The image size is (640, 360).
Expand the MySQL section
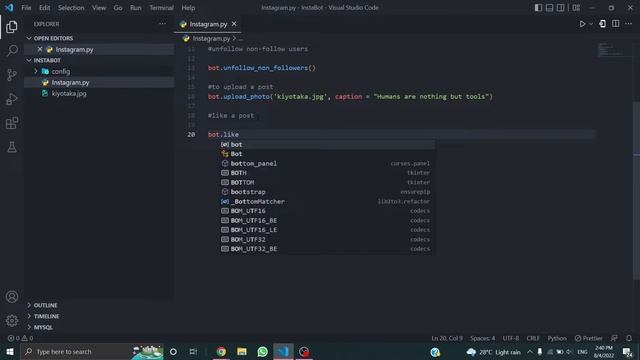pyautogui.click(x=99, y=327)
